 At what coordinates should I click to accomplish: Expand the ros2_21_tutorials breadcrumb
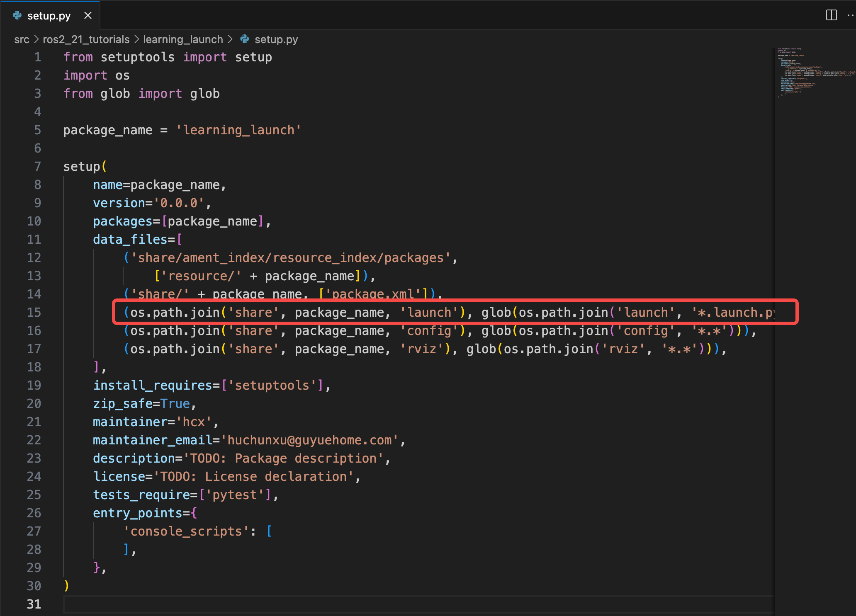[86, 39]
